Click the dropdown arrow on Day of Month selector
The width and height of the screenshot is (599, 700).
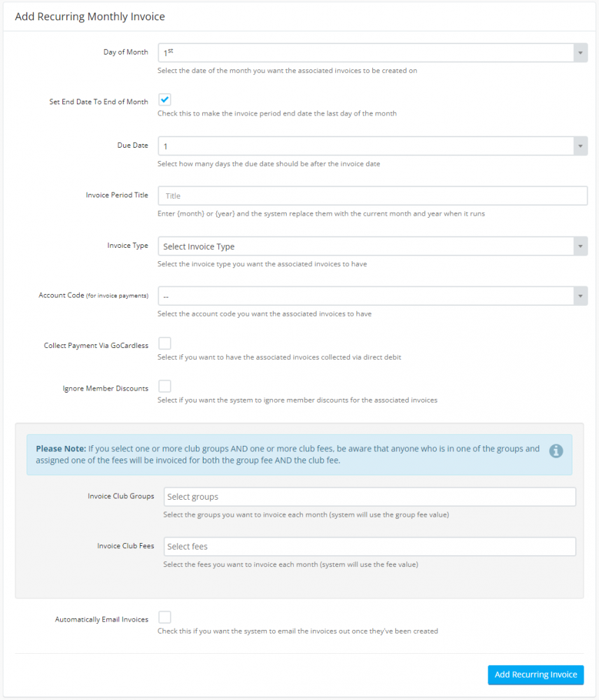pos(580,52)
